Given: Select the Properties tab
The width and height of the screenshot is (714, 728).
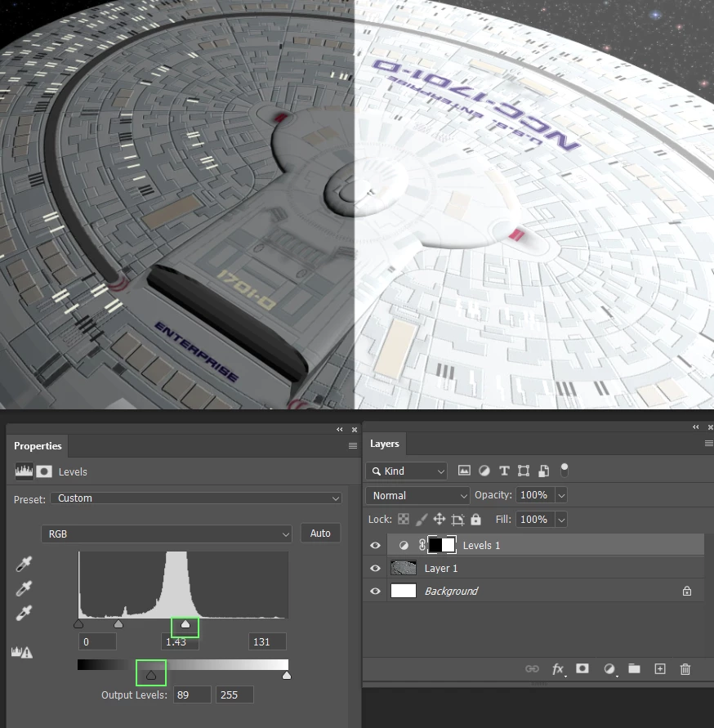Looking at the screenshot, I should [x=38, y=446].
